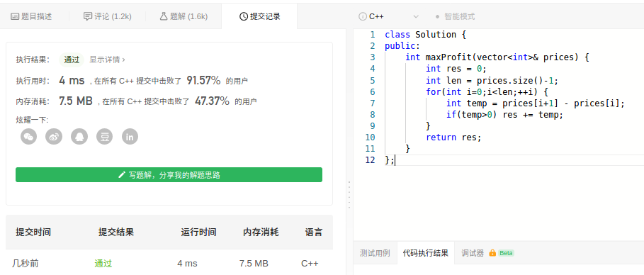
Task: Expand 显示详情 result details
Action: pyautogui.click(x=107, y=60)
